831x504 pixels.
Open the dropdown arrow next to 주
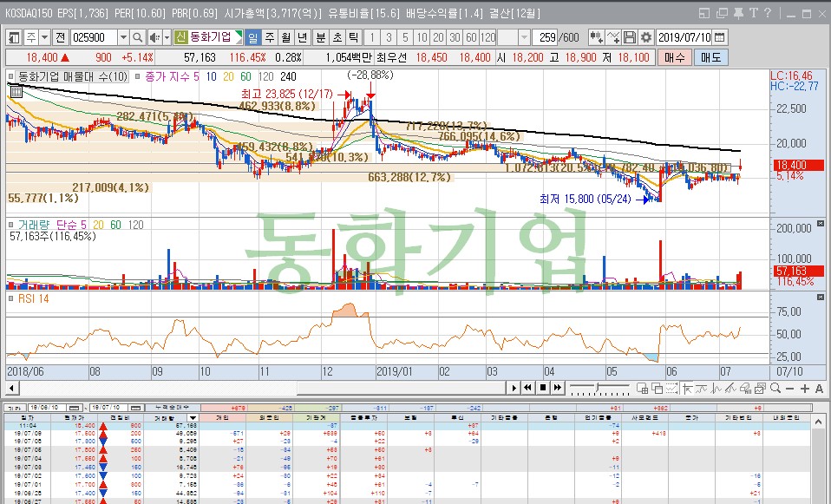[44, 37]
